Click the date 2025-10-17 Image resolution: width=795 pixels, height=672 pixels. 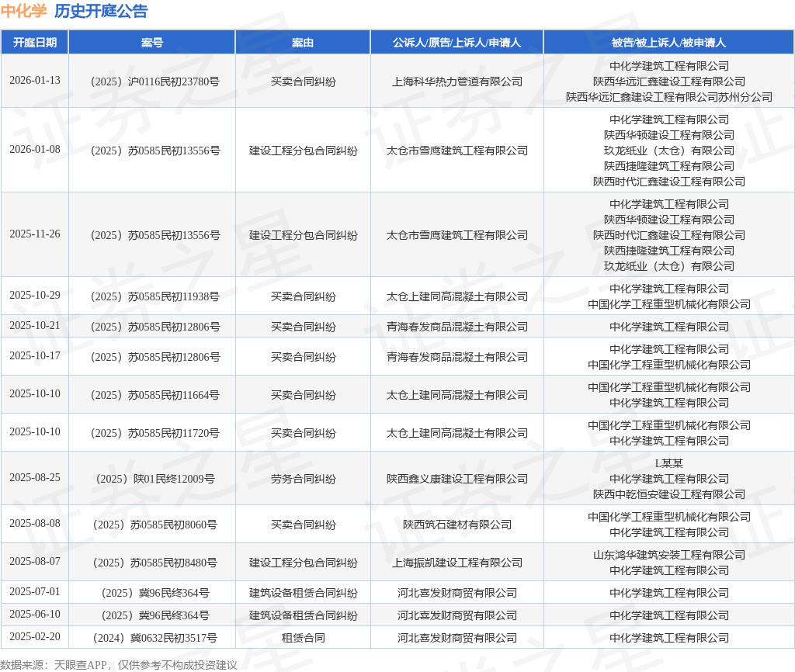(x=34, y=355)
